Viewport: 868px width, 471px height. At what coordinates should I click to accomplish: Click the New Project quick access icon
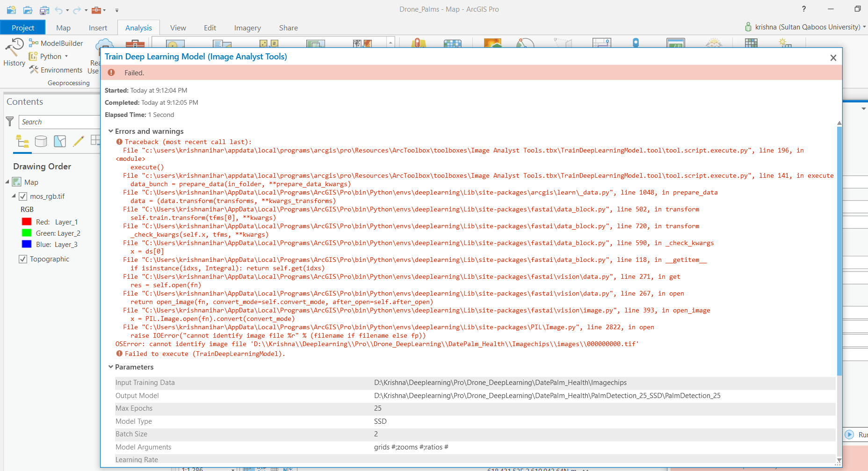point(11,10)
